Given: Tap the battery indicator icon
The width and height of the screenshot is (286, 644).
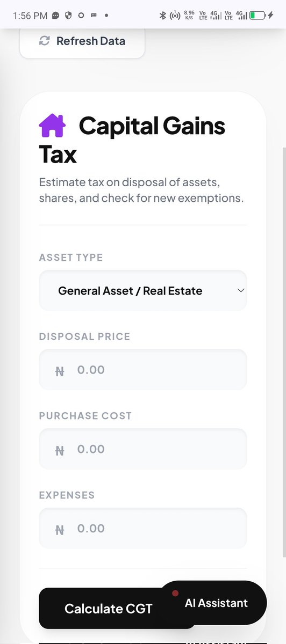Looking at the screenshot, I should [x=257, y=15].
